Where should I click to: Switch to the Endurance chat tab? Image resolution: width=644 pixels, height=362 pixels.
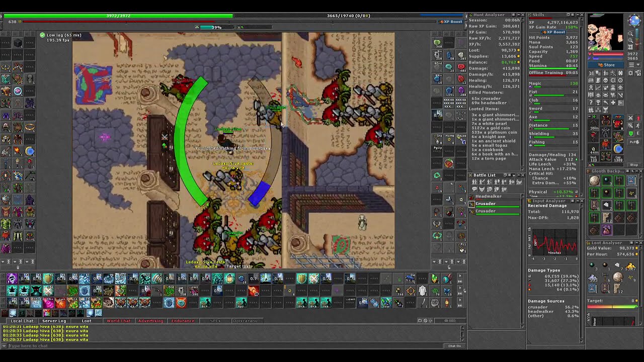(183, 321)
